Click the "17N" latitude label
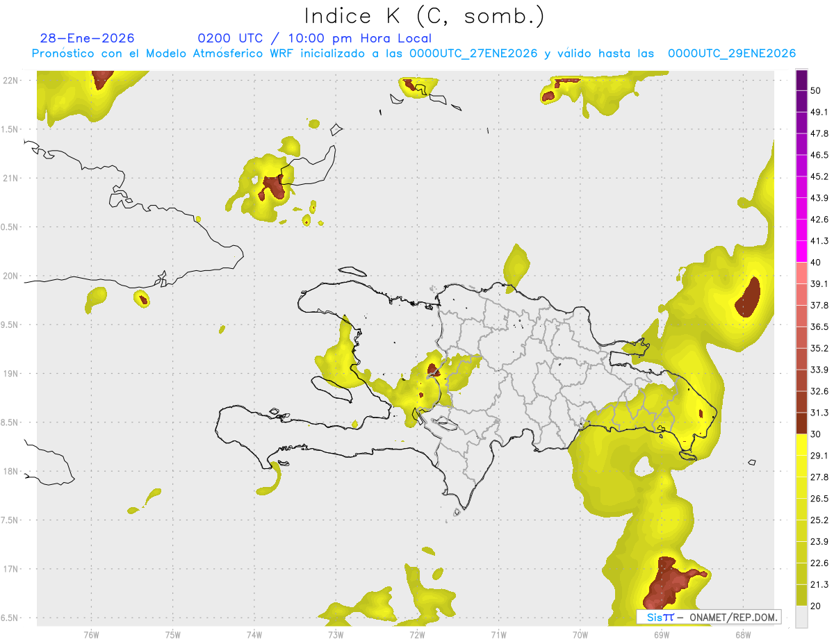834x644 pixels. (10, 569)
